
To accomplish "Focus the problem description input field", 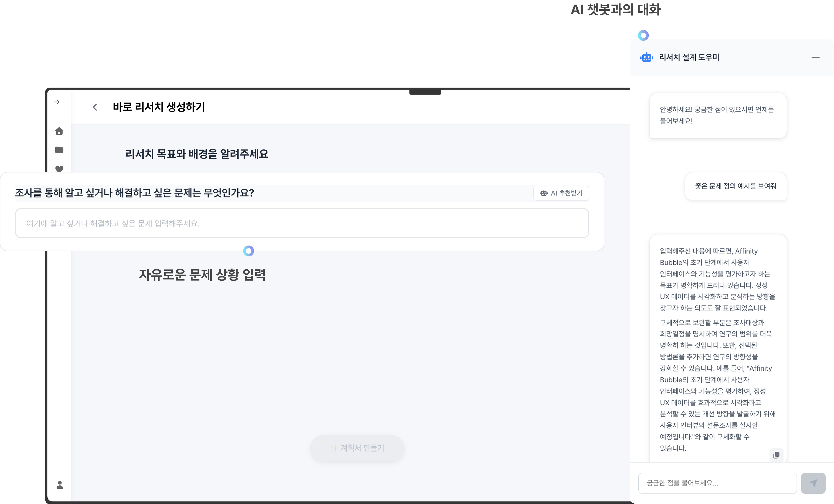I will point(302,223).
